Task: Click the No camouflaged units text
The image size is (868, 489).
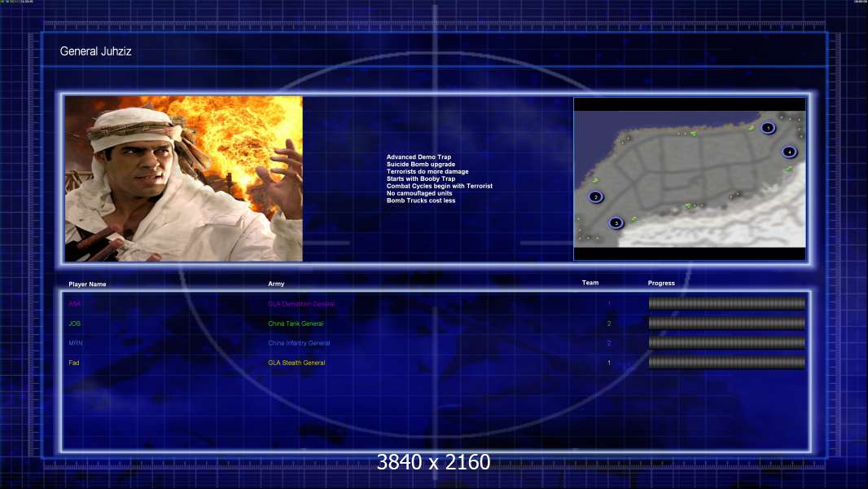Action: (419, 193)
